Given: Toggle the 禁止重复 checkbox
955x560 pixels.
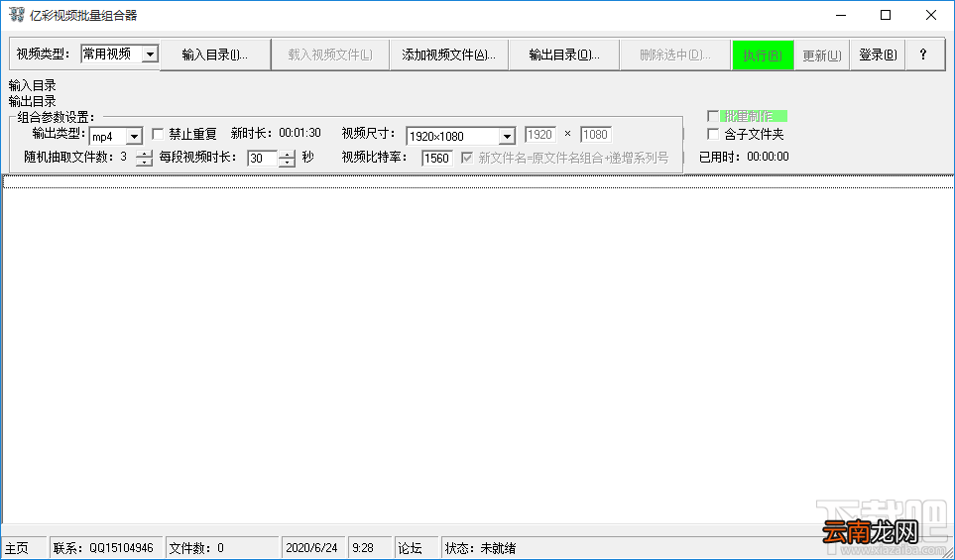Looking at the screenshot, I should point(158,134).
